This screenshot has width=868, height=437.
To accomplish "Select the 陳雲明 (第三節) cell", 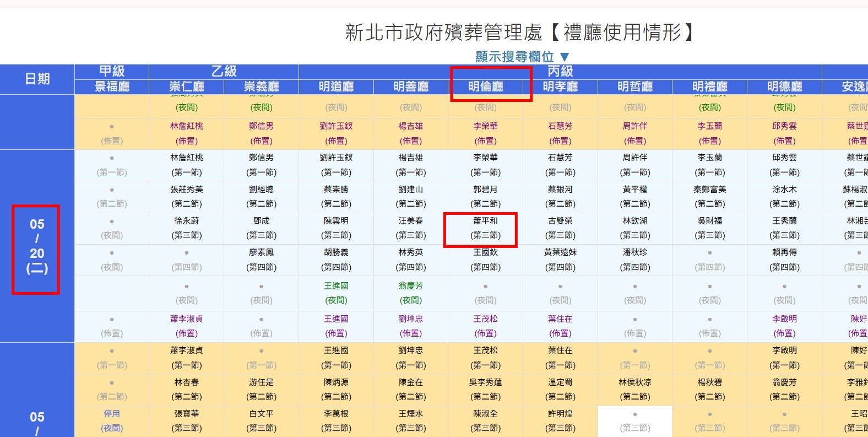I will tap(336, 228).
